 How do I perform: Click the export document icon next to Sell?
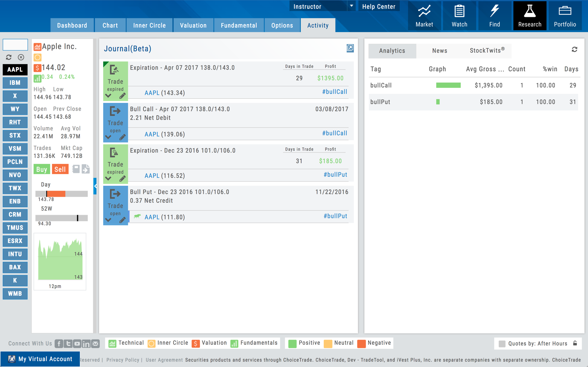[85, 169]
